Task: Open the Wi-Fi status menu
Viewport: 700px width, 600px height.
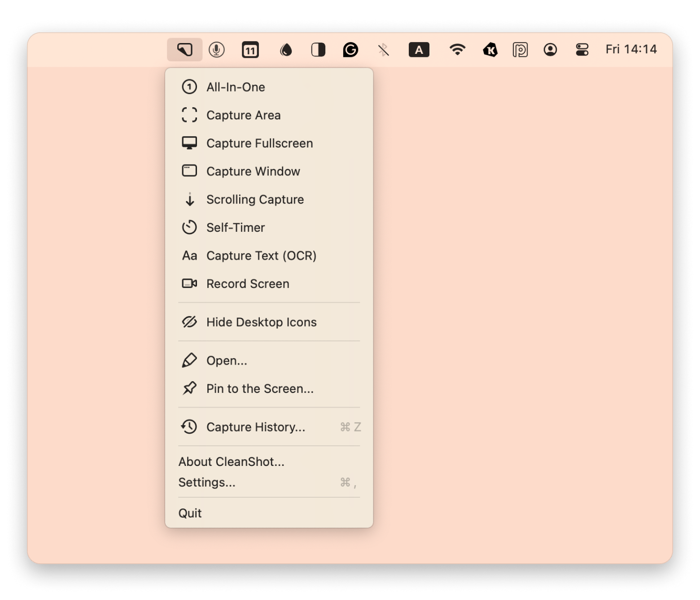Action: coord(457,49)
